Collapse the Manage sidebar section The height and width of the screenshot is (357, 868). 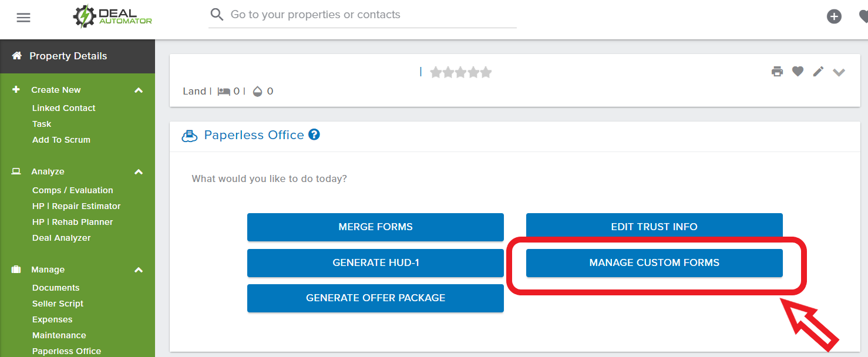(x=139, y=270)
